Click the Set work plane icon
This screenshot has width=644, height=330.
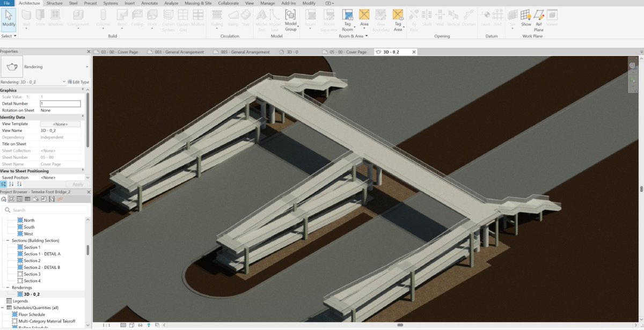click(x=513, y=15)
